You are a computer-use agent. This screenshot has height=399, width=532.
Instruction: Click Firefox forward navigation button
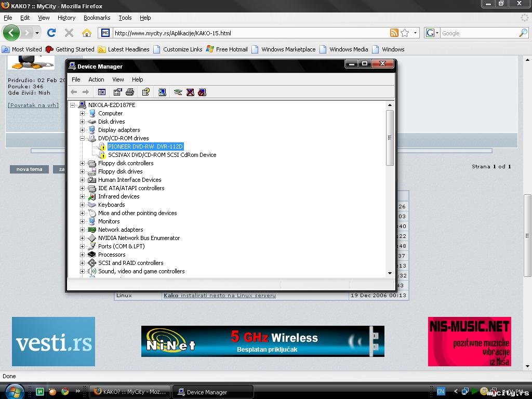[x=27, y=33]
